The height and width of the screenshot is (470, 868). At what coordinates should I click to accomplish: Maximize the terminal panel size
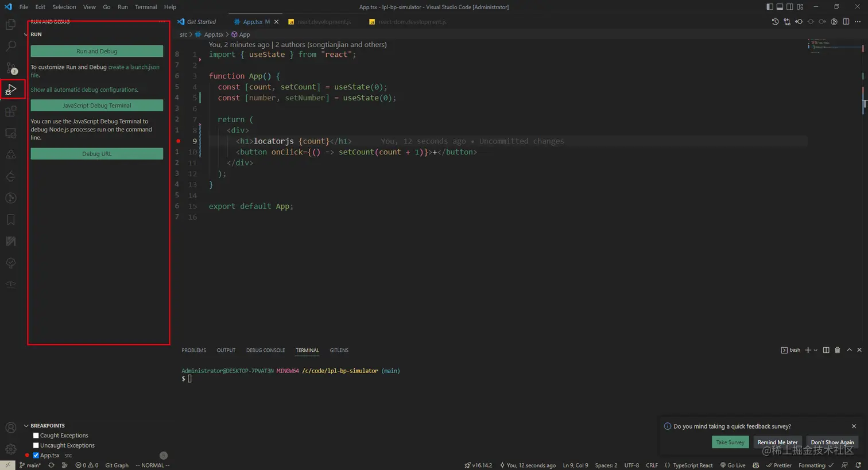849,350
